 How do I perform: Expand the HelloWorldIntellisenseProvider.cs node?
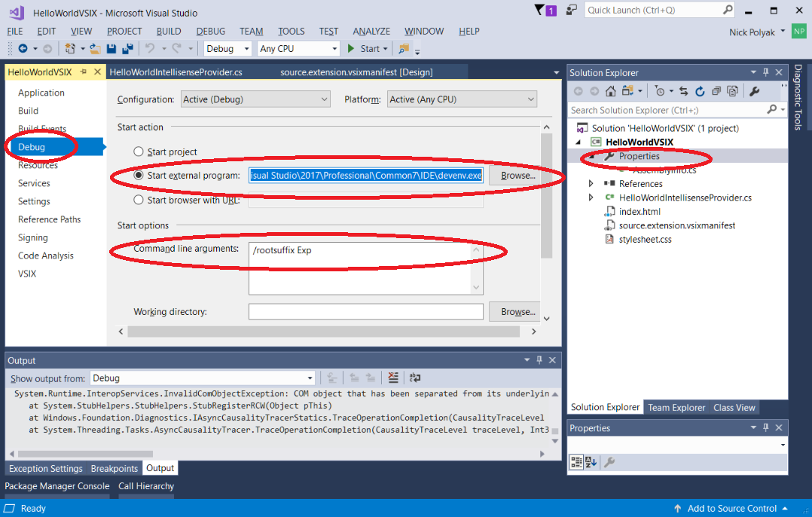[x=591, y=197]
